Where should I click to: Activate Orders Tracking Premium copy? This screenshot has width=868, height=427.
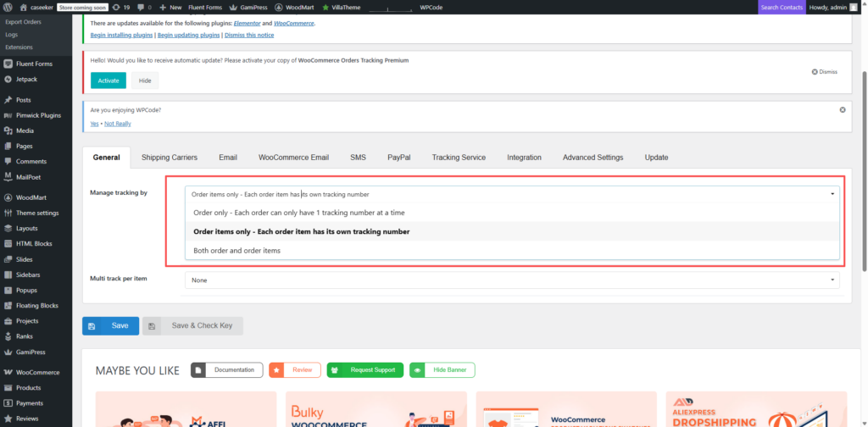(x=108, y=80)
